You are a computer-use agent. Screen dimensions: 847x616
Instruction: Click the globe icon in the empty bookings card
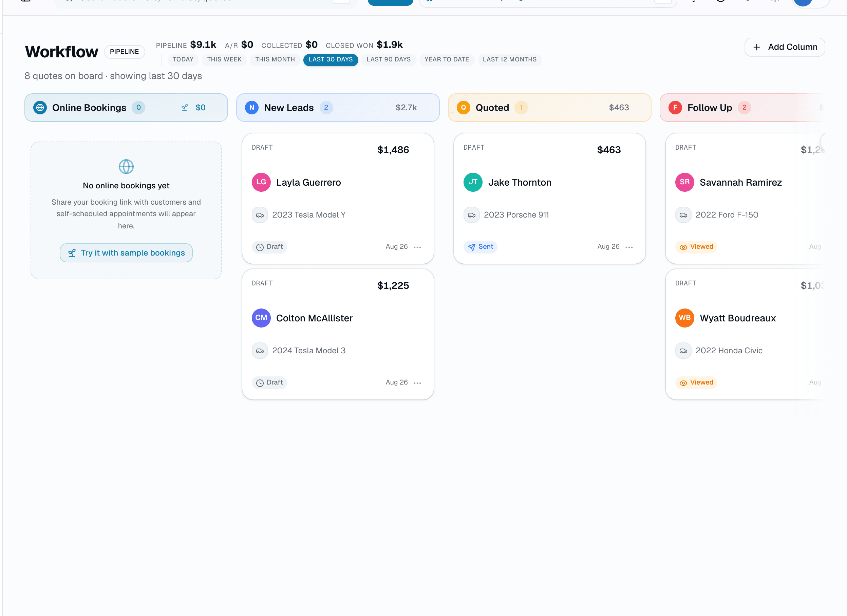tap(126, 167)
